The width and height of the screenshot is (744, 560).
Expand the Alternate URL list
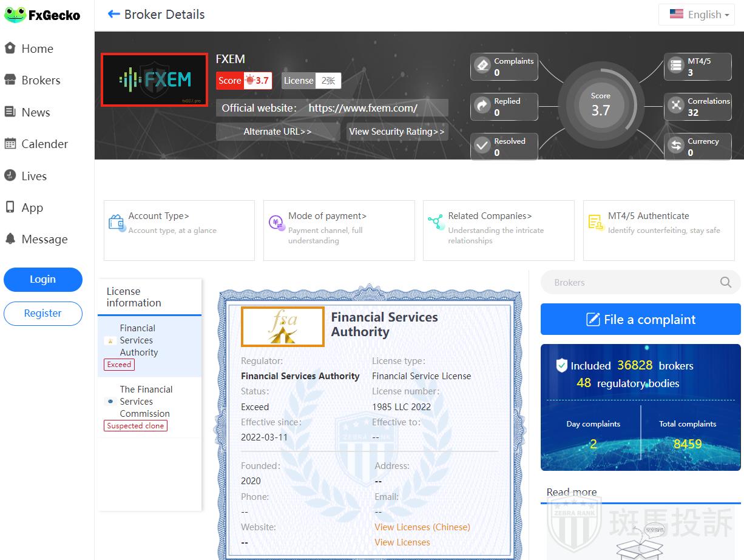[277, 132]
